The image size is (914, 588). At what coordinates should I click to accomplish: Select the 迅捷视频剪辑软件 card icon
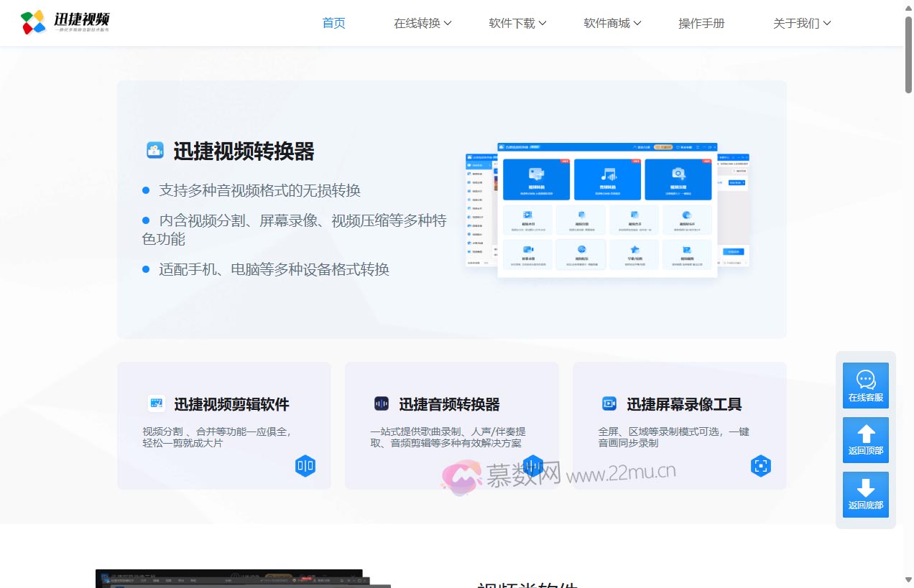[x=156, y=403]
